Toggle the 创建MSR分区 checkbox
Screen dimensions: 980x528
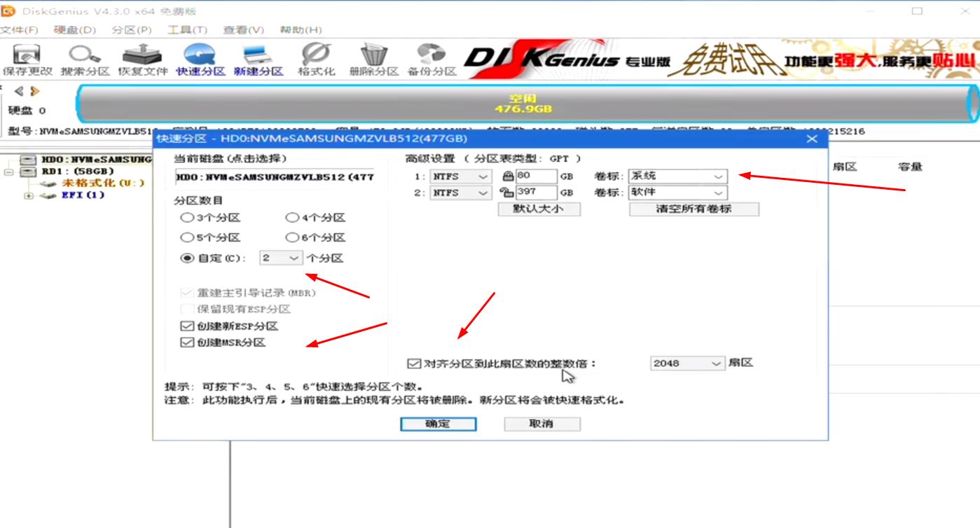(186, 343)
